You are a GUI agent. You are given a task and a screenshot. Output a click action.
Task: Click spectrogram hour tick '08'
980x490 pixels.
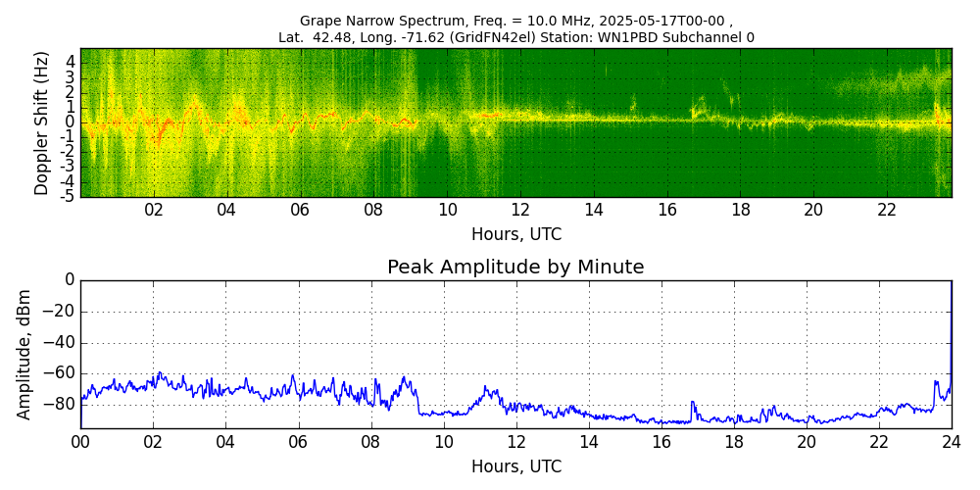click(373, 212)
